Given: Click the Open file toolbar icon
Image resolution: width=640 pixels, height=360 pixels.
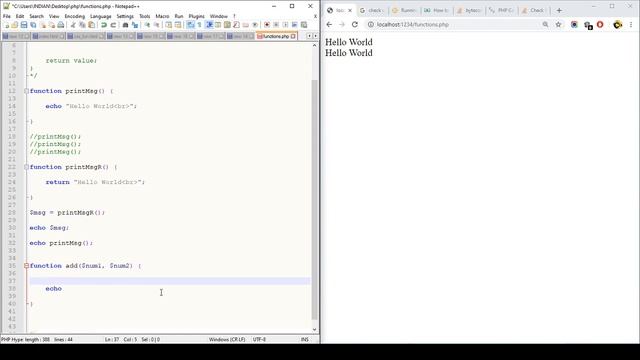Looking at the screenshot, I should (x=15, y=25).
